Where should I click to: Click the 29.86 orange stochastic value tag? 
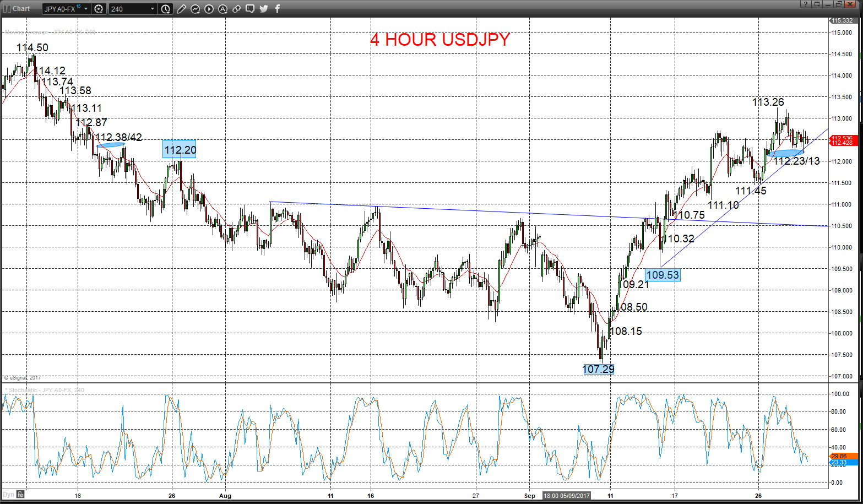pos(843,457)
